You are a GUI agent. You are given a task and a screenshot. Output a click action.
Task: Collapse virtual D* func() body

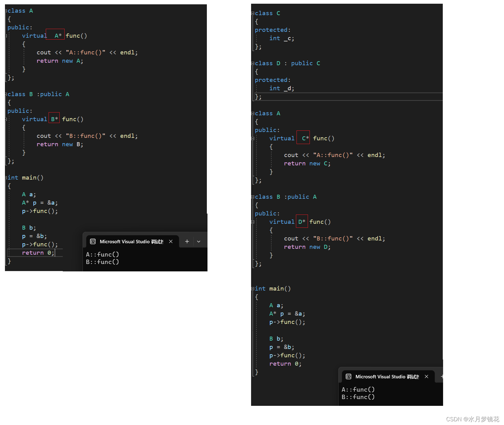click(253, 222)
